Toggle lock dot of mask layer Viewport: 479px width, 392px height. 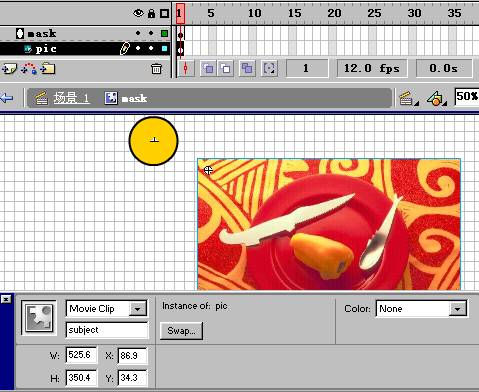[151, 33]
